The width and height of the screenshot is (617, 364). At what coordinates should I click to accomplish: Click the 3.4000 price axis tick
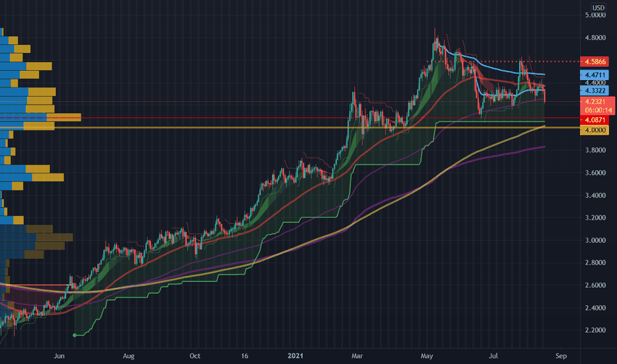[x=595, y=195]
